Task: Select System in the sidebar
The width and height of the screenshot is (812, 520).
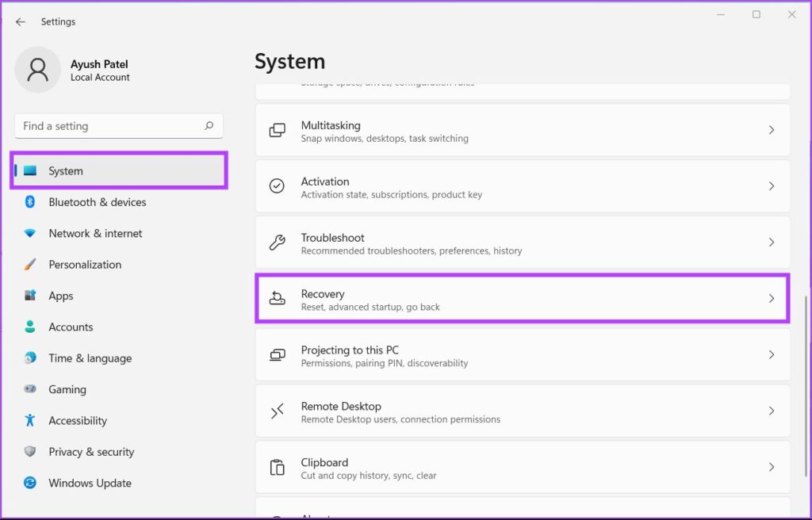Action: (x=119, y=170)
